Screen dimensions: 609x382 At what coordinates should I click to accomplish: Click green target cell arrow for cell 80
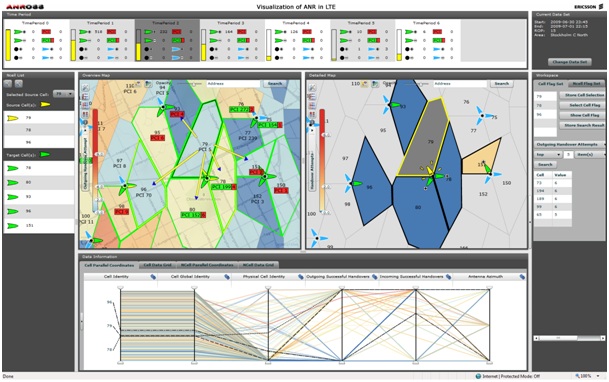(13, 182)
